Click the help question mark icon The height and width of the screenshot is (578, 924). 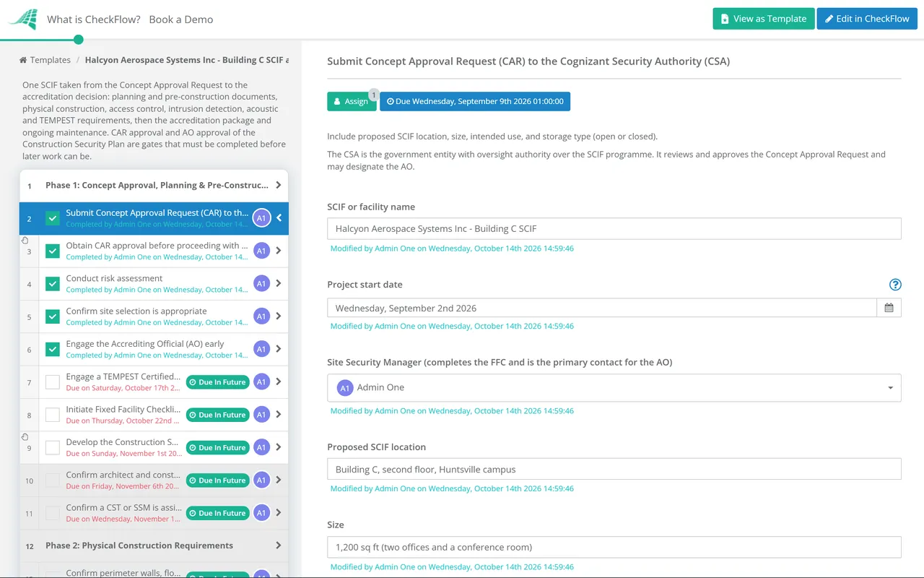click(x=895, y=285)
